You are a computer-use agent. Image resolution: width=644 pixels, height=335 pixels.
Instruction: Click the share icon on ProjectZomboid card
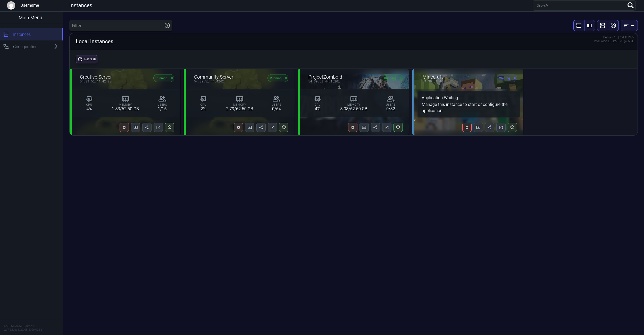tap(375, 127)
